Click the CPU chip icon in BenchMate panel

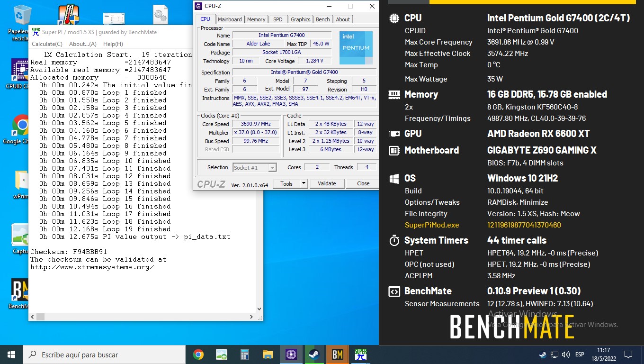[394, 18]
